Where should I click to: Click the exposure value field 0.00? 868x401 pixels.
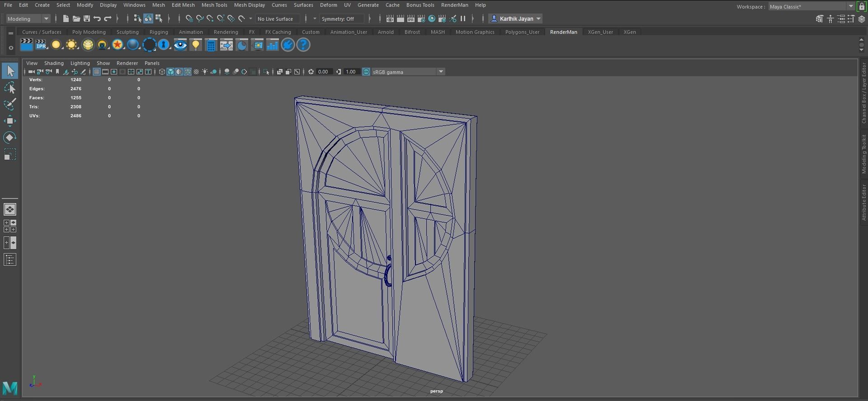tap(324, 72)
